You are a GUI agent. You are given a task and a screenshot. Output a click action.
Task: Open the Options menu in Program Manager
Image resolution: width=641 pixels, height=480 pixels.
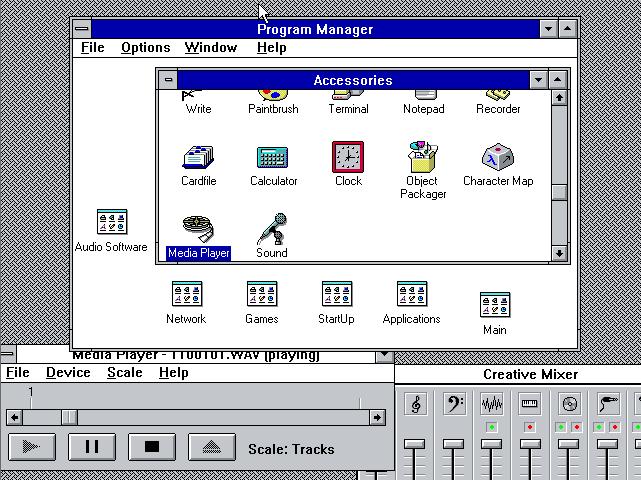coord(146,47)
